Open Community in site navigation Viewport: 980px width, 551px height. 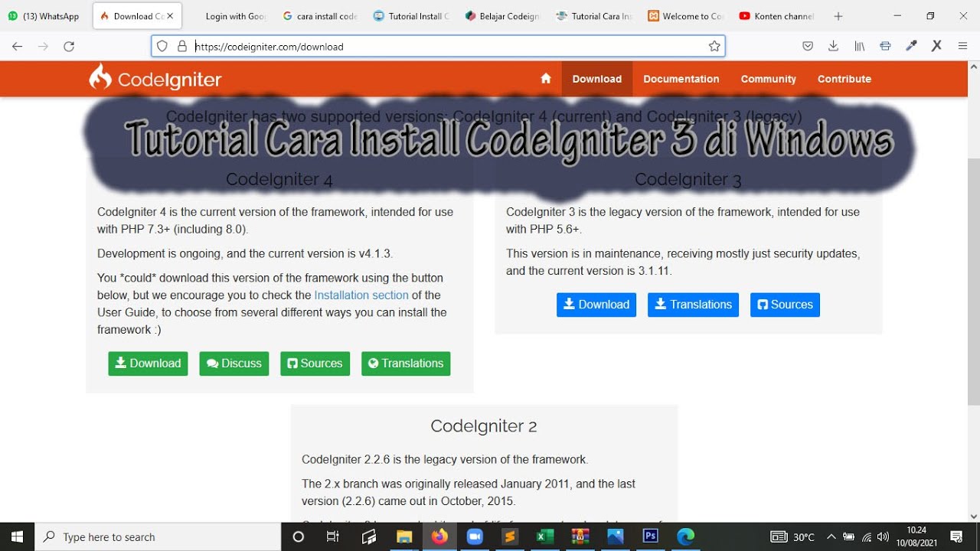click(x=769, y=79)
